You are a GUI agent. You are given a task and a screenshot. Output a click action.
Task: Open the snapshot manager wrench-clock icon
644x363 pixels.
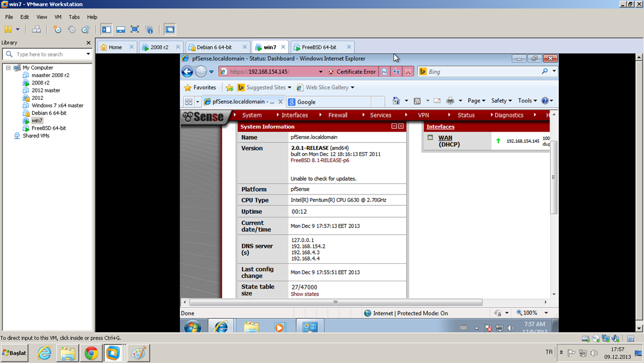click(x=85, y=29)
